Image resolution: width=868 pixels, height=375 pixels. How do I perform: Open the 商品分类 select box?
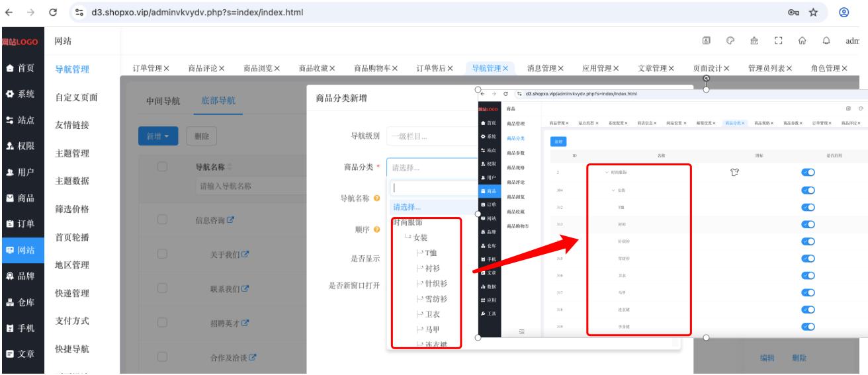pos(431,167)
